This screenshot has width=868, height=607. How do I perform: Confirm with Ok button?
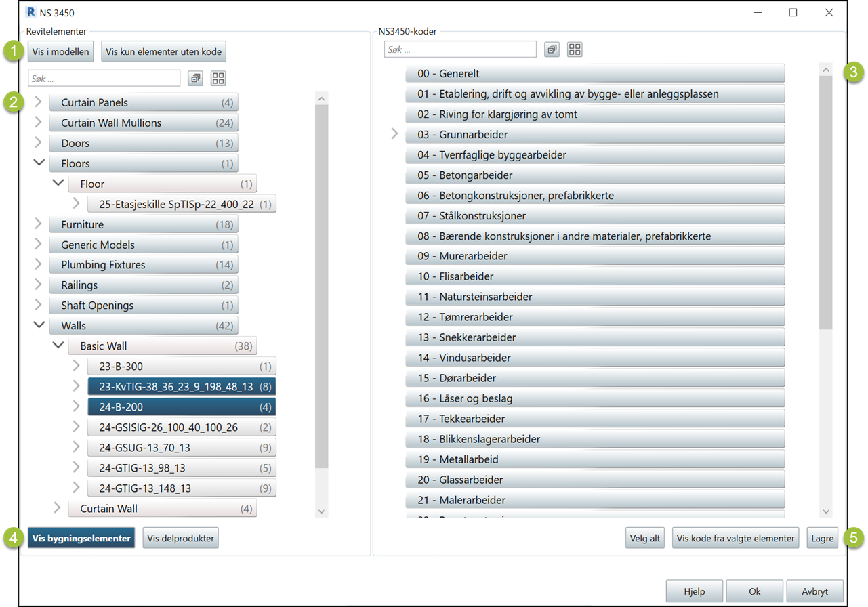point(755,591)
